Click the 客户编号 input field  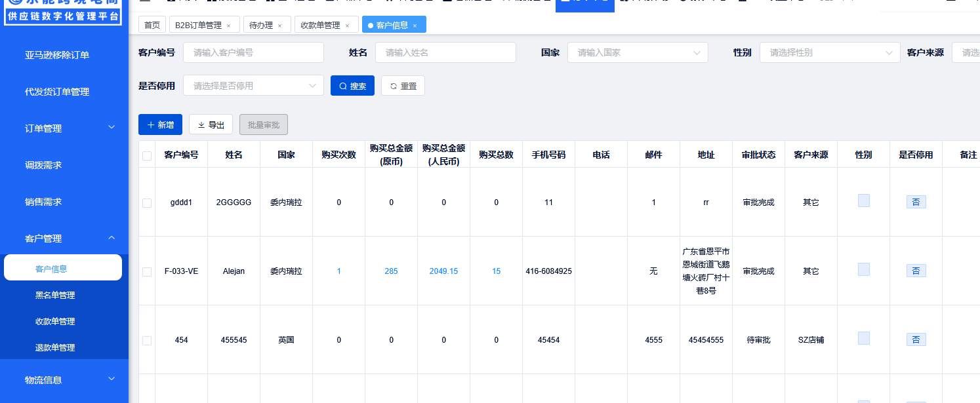coord(253,52)
